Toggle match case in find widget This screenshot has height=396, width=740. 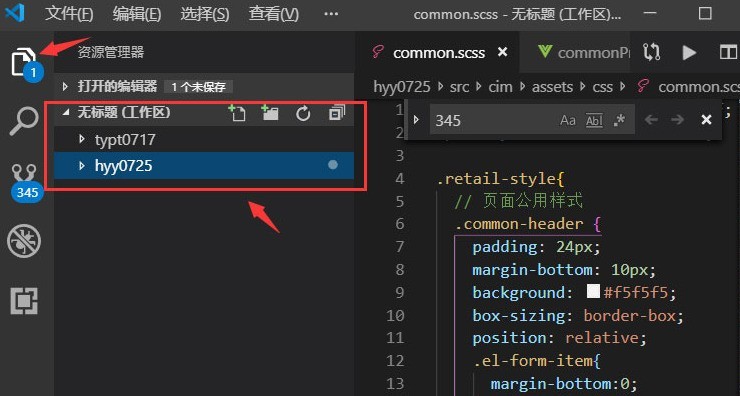click(568, 121)
